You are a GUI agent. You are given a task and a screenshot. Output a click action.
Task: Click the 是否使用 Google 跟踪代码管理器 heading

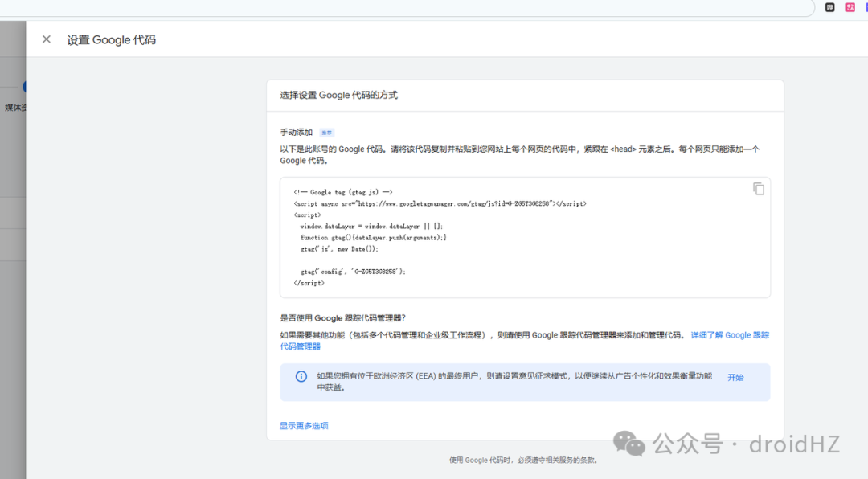tap(342, 317)
